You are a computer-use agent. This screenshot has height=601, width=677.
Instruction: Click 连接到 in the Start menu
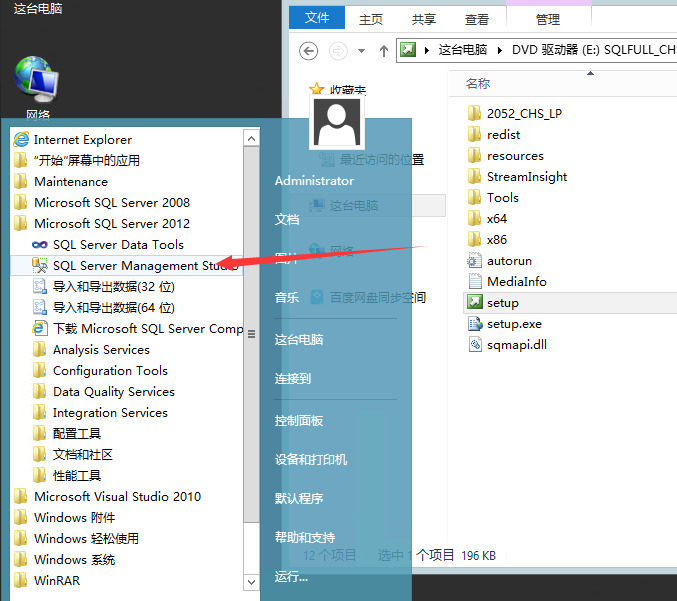tap(293, 378)
